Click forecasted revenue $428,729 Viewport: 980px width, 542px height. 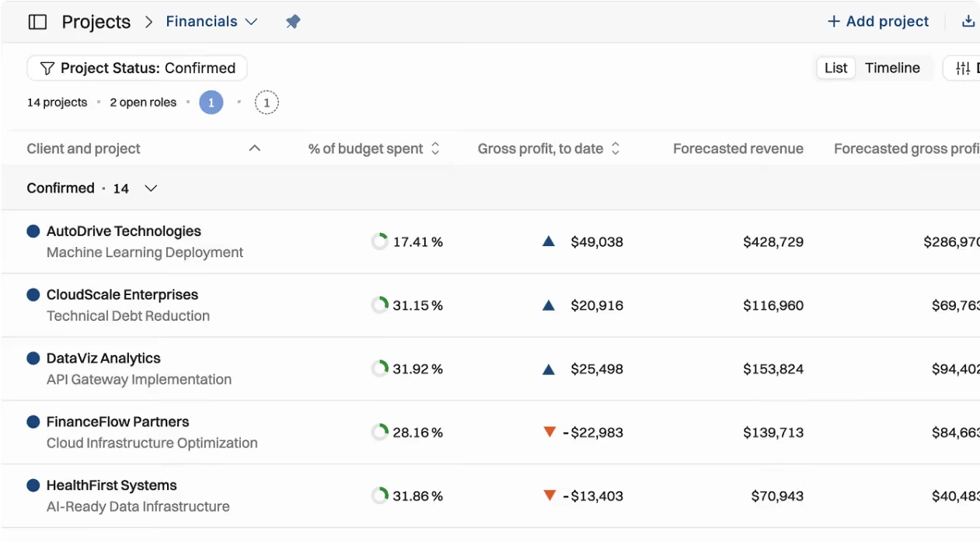pyautogui.click(x=773, y=242)
